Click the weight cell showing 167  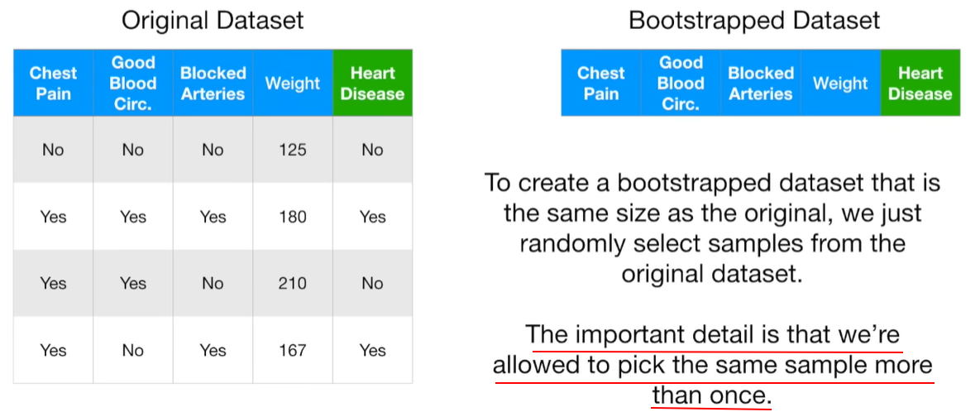[x=293, y=351]
